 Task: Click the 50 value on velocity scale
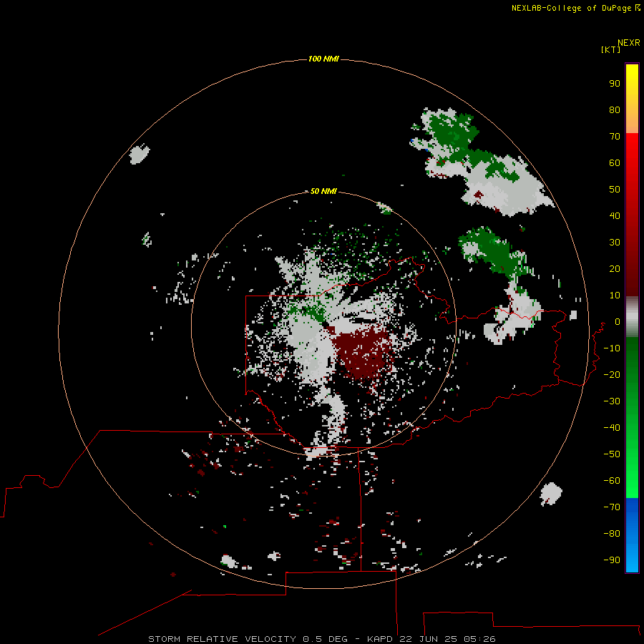pyautogui.click(x=615, y=190)
